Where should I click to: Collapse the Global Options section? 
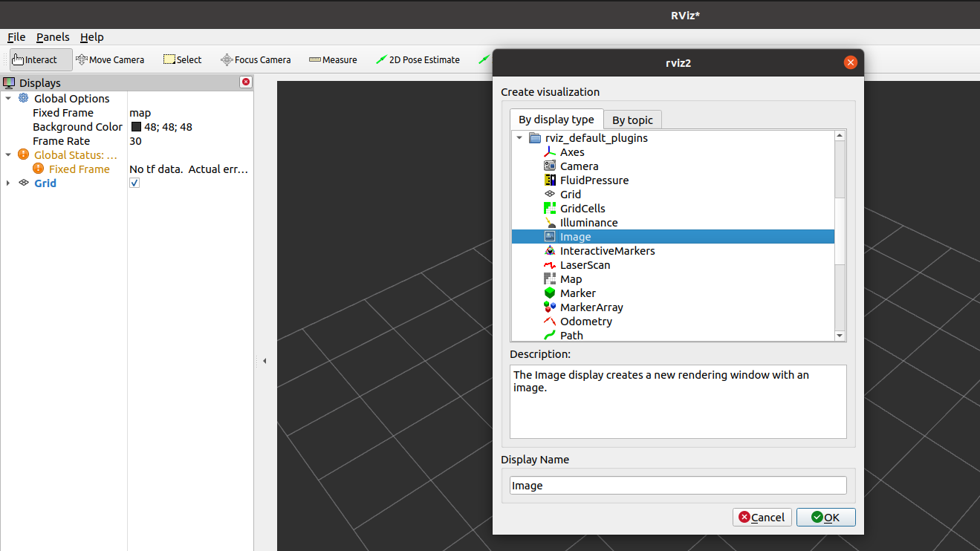point(7,98)
